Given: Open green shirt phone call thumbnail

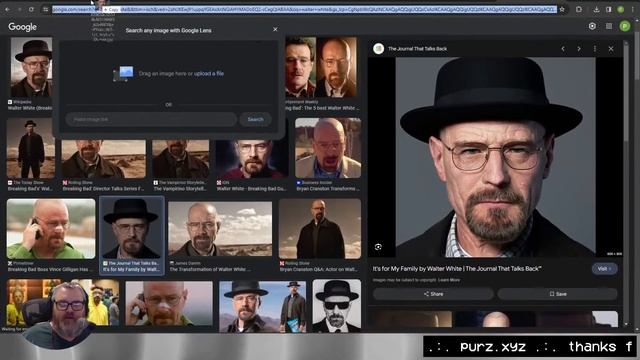Looking at the screenshot, I should (x=51, y=229).
